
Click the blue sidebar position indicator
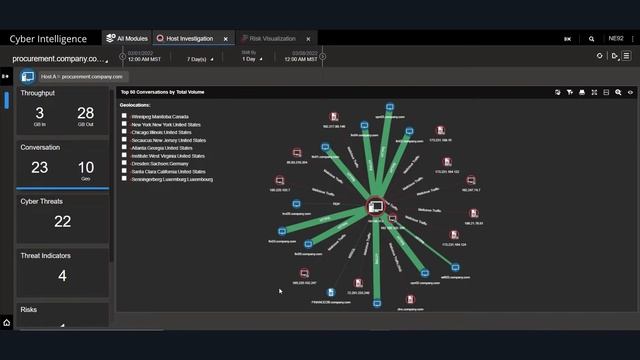tap(7, 100)
